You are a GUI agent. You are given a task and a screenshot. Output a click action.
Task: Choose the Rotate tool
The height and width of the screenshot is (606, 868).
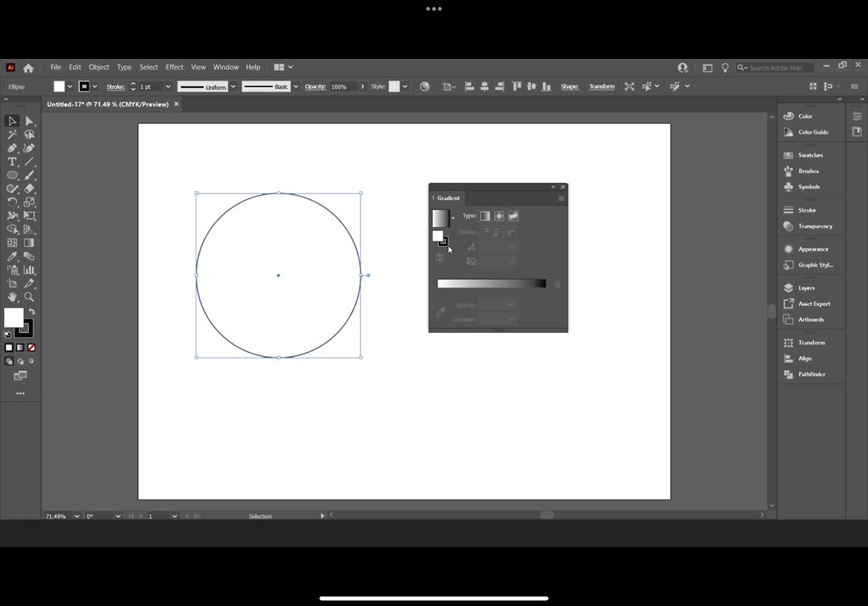tap(12, 202)
